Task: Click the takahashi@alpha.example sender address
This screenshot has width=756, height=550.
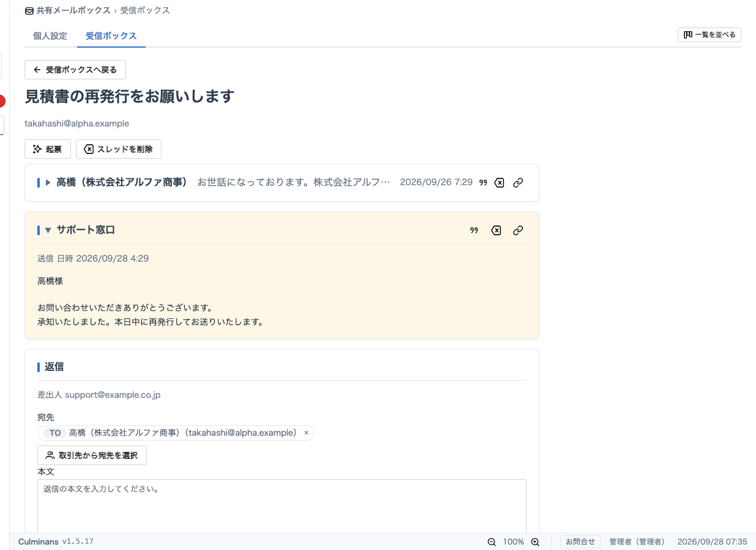Action: click(77, 123)
